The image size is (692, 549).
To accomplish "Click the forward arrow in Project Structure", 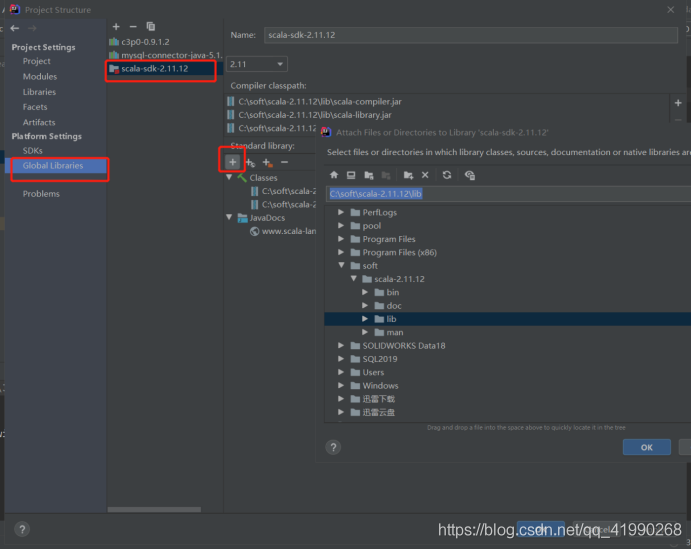I will (x=32, y=28).
